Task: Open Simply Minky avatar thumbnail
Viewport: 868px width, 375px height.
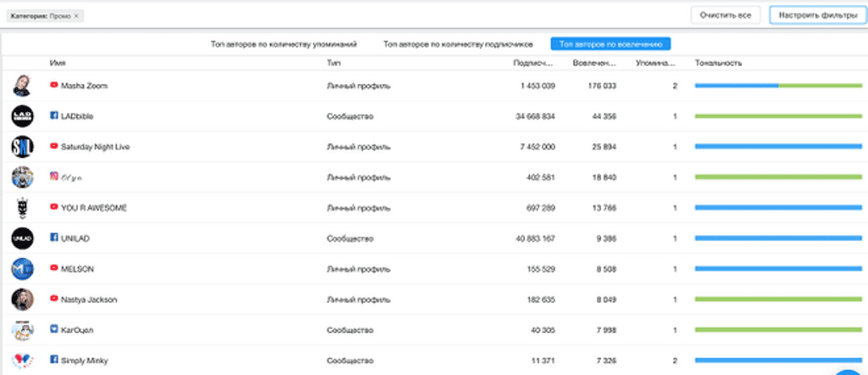Action: click(22, 360)
